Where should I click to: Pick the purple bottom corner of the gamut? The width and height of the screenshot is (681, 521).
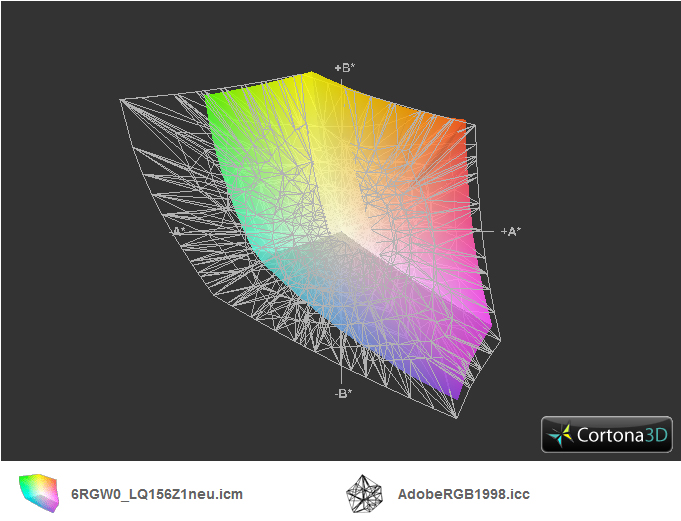click(x=455, y=392)
